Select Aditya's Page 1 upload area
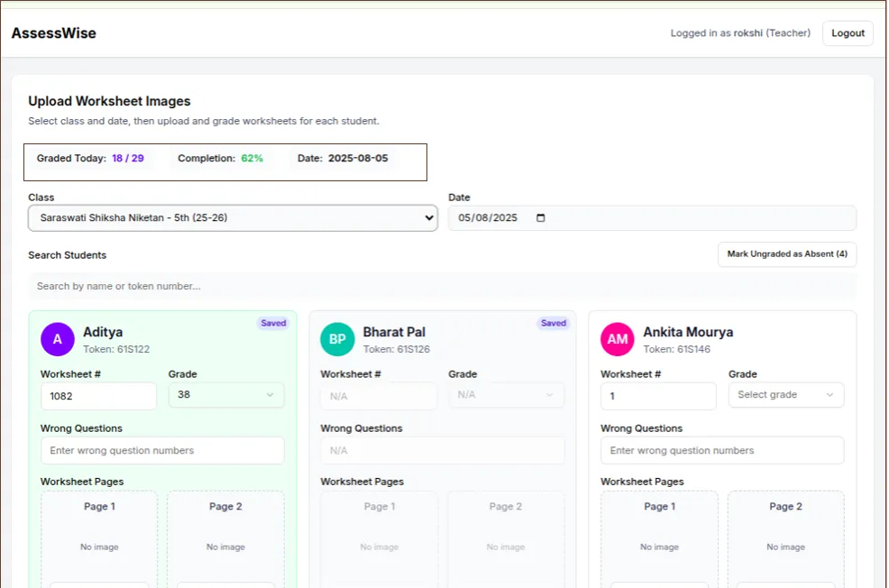 pyautogui.click(x=99, y=537)
